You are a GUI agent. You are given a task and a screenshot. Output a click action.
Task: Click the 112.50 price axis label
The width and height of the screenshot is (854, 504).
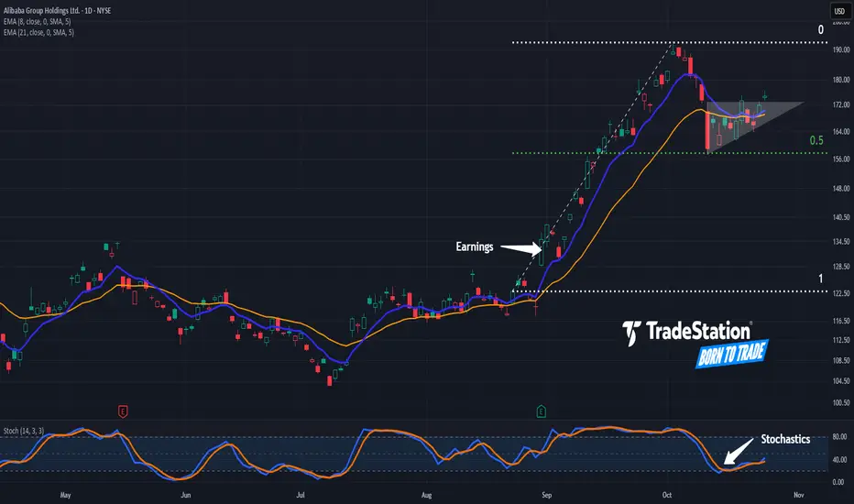[841, 340]
